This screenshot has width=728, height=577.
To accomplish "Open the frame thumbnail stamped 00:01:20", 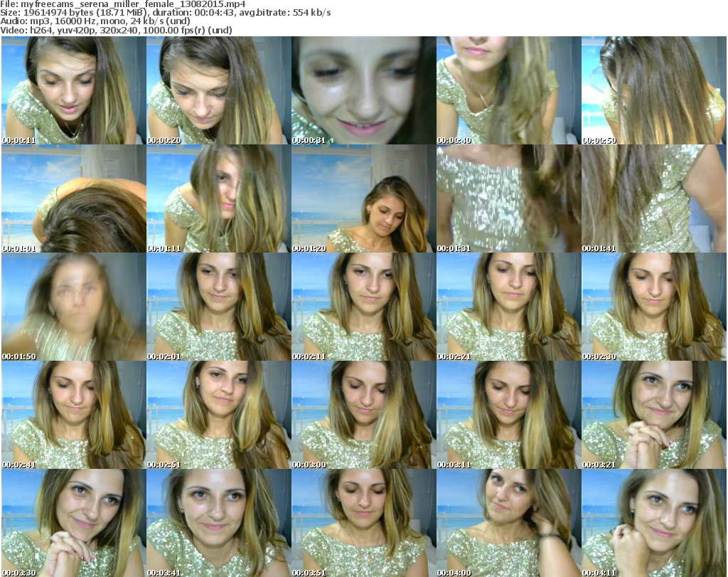I will point(363,198).
